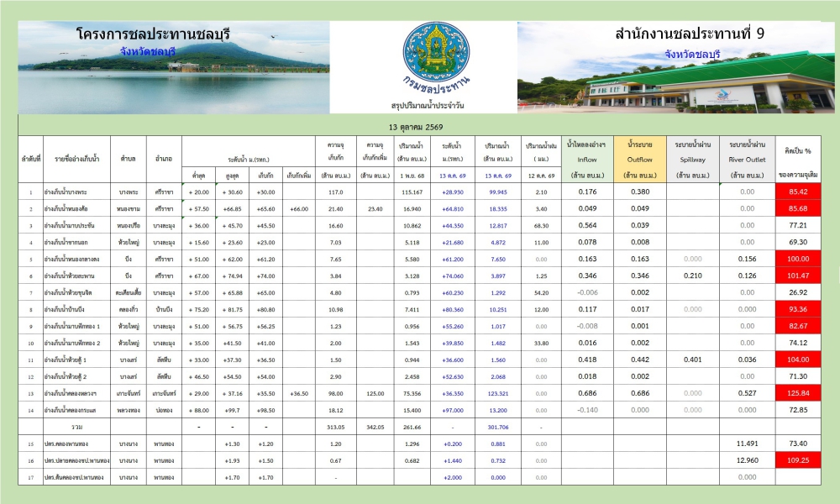The width and height of the screenshot is (840, 504).
Task: Select the +66.00 extra storage level cell
Action: pos(299,209)
